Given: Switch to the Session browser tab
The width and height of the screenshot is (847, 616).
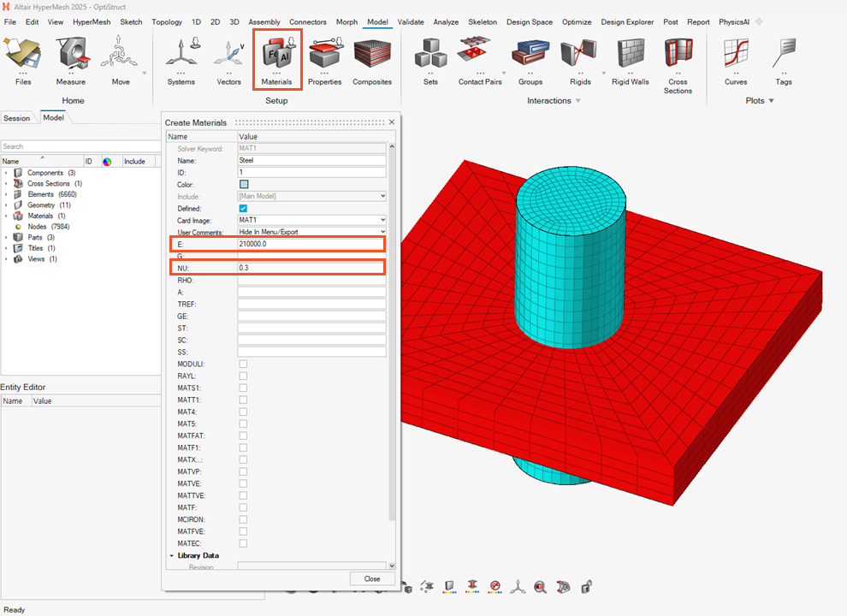Looking at the screenshot, I should (x=17, y=118).
